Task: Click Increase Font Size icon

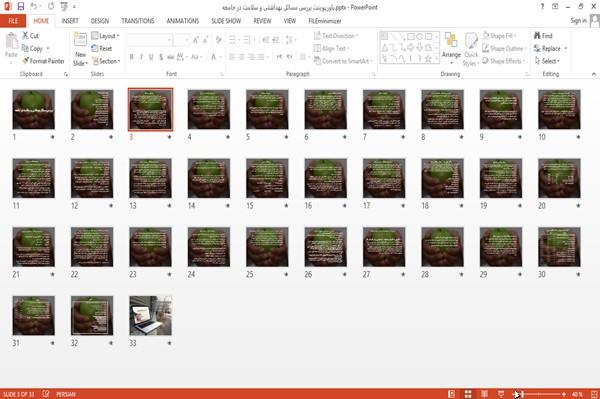Action: [196, 40]
